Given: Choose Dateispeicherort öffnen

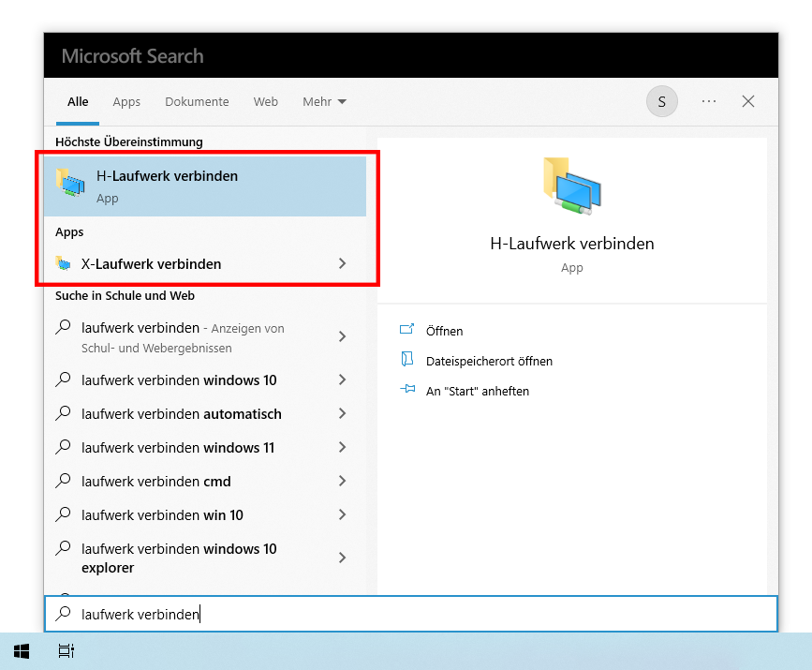Looking at the screenshot, I should tap(488, 361).
